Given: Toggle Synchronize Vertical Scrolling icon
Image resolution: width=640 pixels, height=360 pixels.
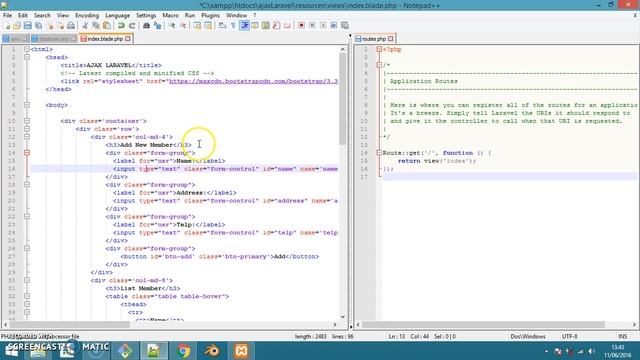Looking at the screenshot, I should pos(197,26).
